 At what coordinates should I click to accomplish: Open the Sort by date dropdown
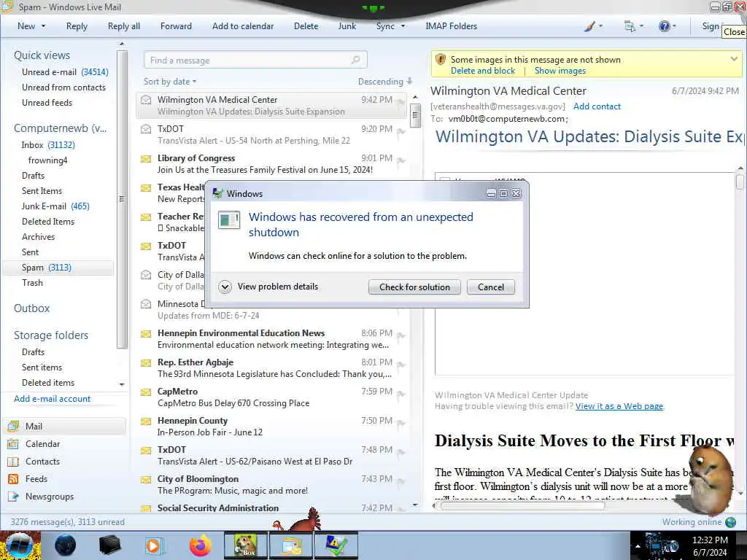170,82
